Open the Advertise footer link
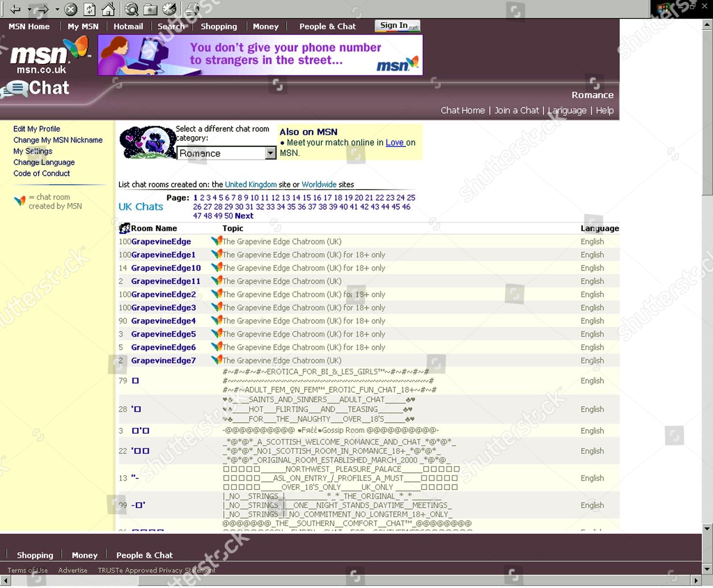This screenshot has width=713, height=588. (x=73, y=570)
